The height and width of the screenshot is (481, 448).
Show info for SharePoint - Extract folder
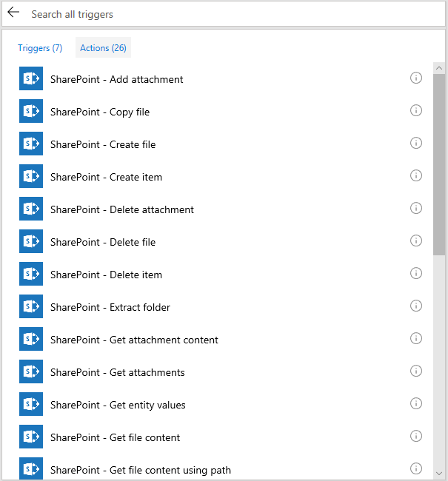coord(416,306)
